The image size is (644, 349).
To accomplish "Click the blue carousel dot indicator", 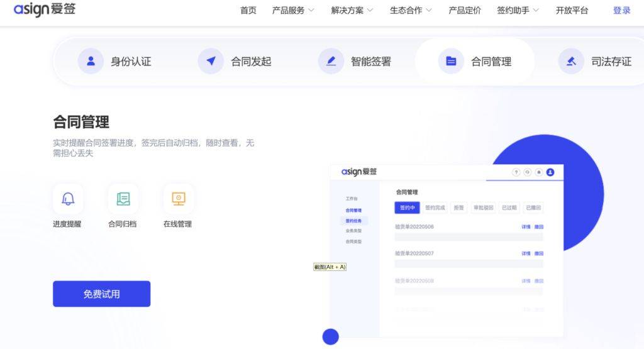I will 331,336.
